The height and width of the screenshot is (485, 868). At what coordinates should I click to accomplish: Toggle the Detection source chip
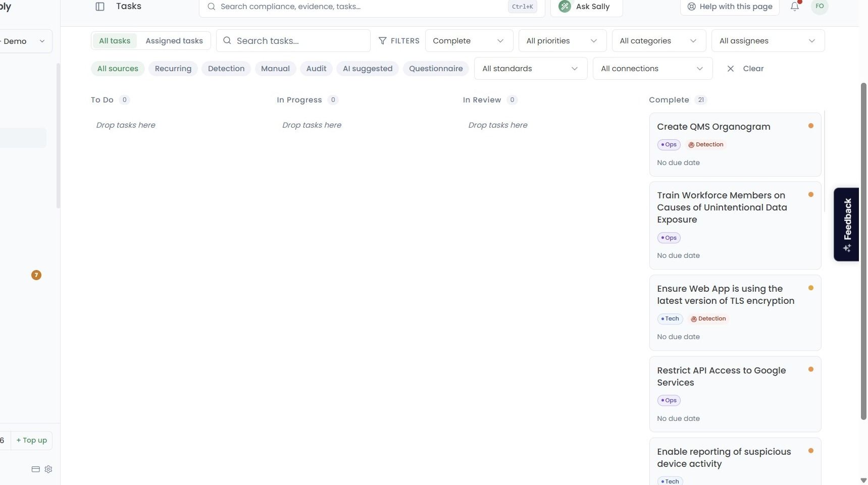click(226, 69)
